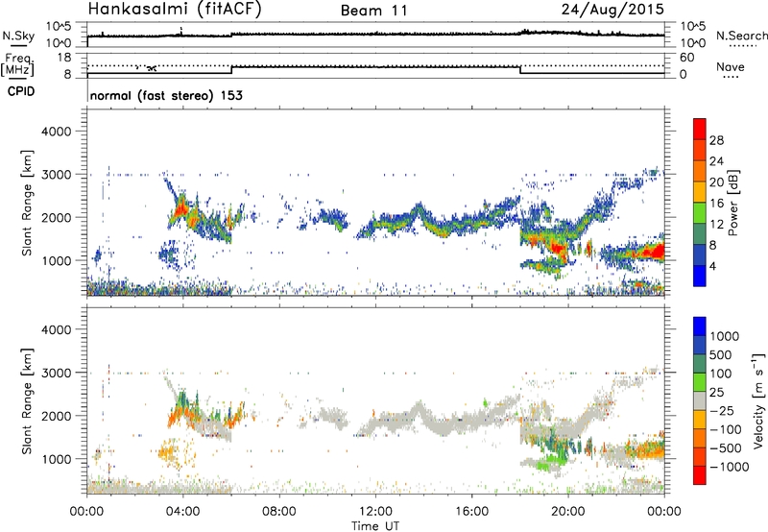This screenshot has height=532, width=768.
Task: Click the Freq. [MHz] axis label
Action: point(18,64)
